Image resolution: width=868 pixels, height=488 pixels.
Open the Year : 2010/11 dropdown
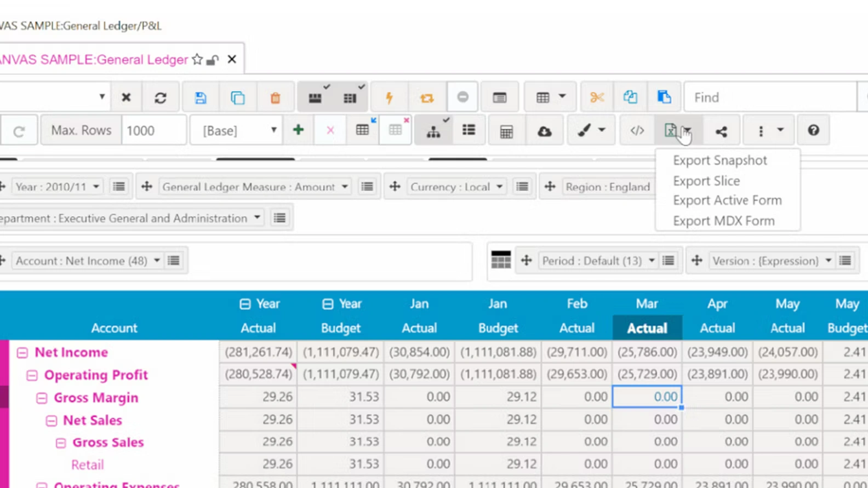(58, 187)
